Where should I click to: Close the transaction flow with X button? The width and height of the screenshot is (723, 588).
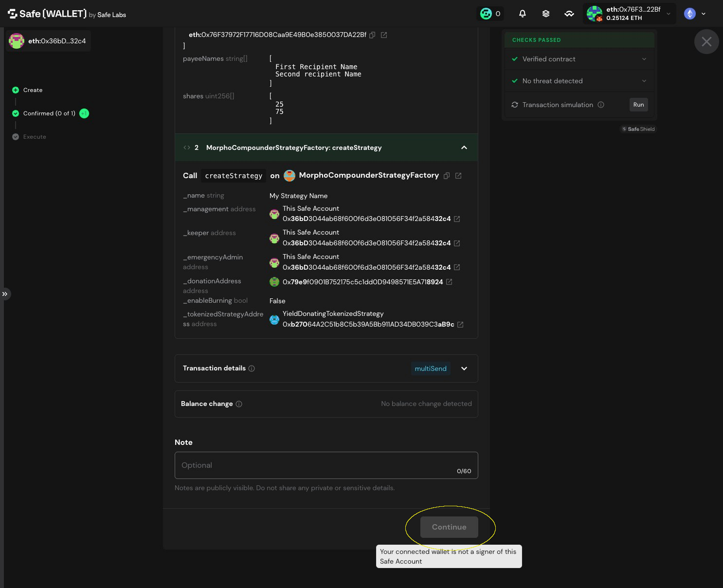pos(706,42)
